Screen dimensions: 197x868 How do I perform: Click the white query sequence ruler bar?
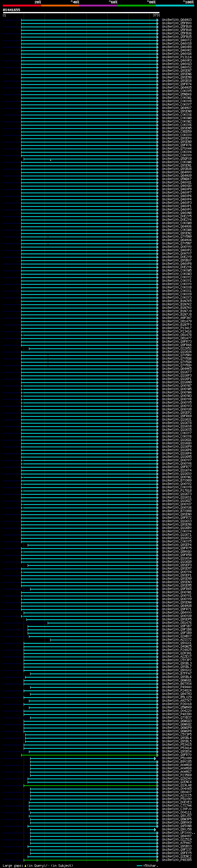tap(81, 13)
